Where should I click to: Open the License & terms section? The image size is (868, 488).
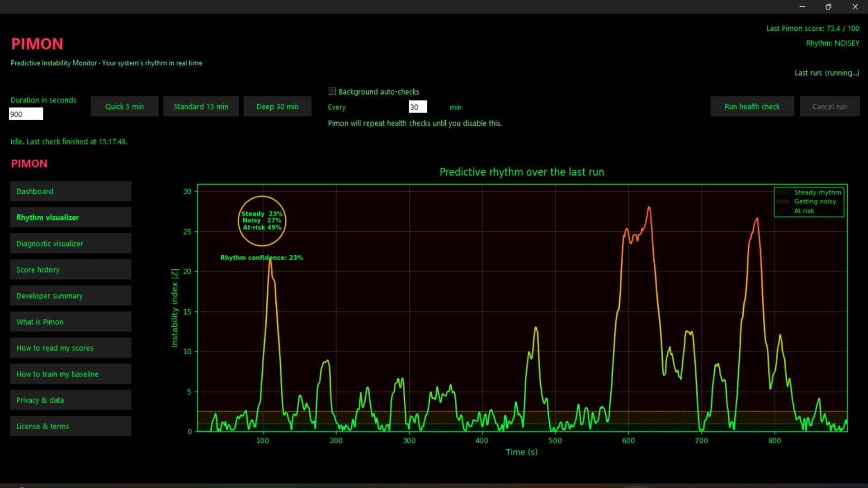[70, 426]
